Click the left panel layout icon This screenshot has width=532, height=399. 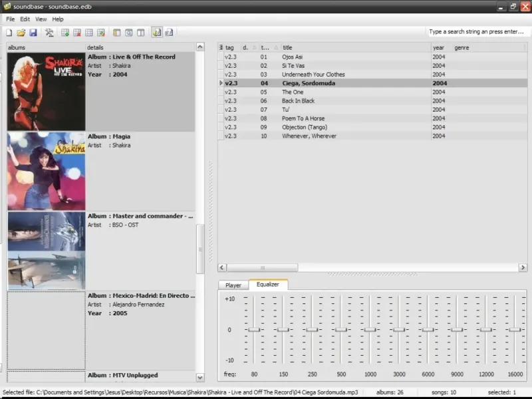(117, 33)
